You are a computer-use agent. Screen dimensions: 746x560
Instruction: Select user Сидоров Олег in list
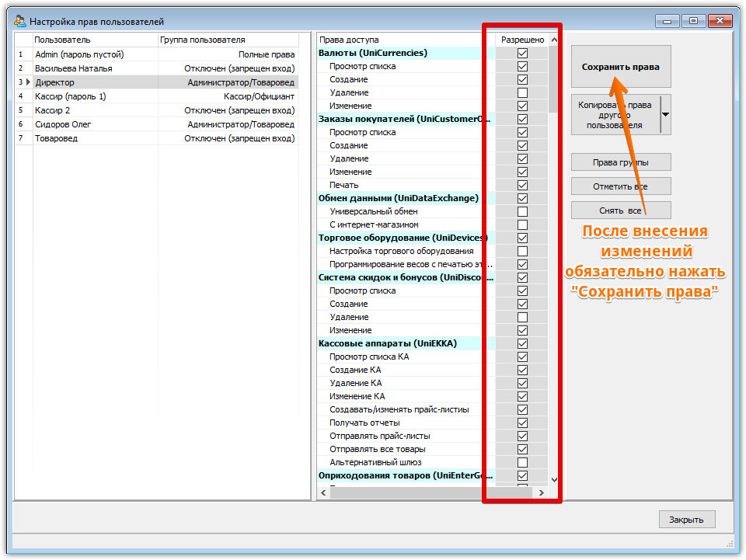pos(157,124)
